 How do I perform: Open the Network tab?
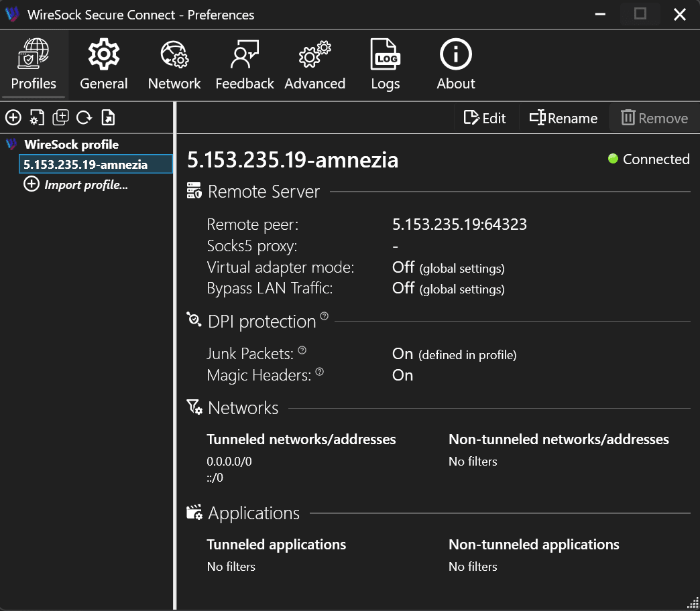pos(174,64)
